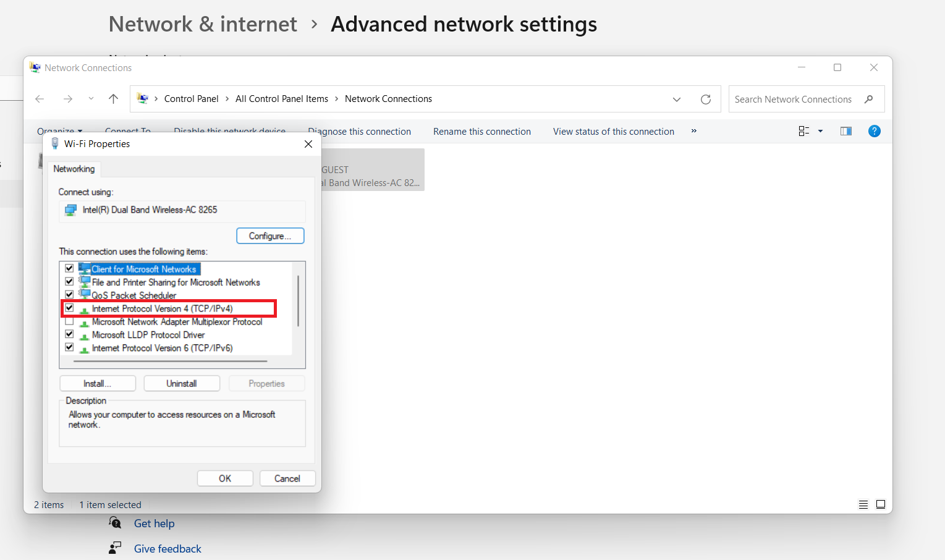Viewport: 945px width, 560px height.
Task: Toggle QoS Packet Scheduler checkbox
Action: coord(69,295)
